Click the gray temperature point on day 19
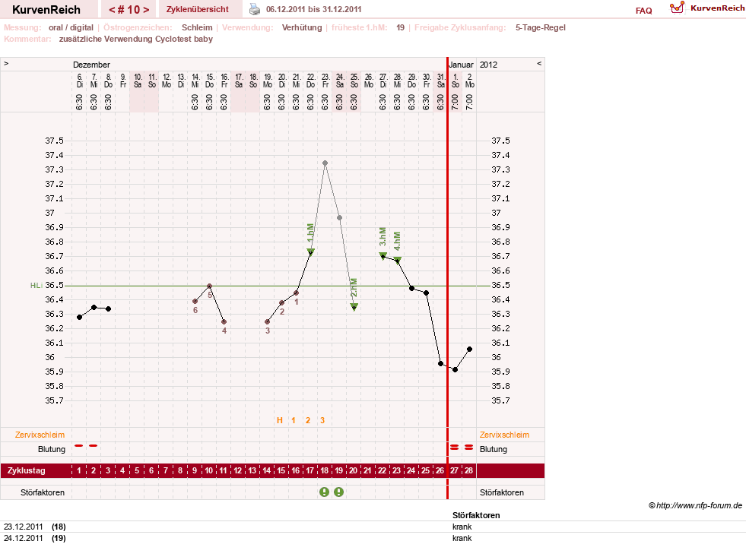 340,218
